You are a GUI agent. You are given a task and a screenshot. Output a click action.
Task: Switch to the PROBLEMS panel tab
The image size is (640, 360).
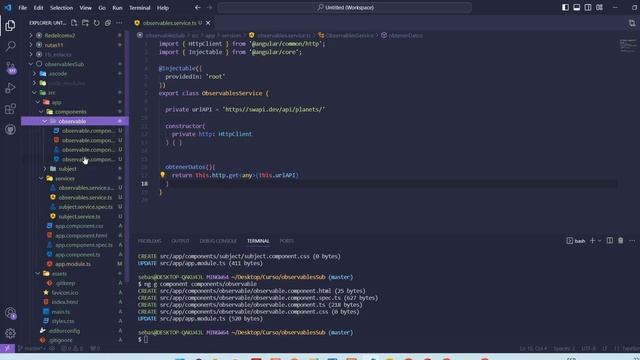[149, 241]
